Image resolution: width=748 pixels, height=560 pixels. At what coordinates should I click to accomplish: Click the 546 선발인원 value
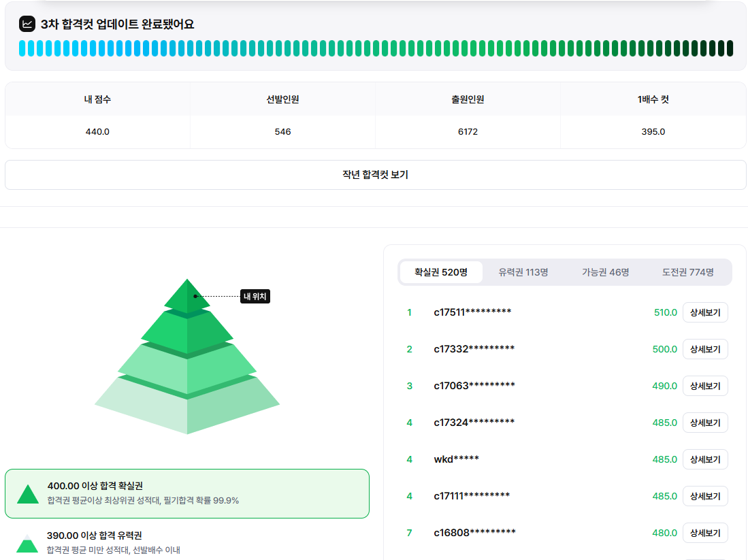click(x=282, y=131)
